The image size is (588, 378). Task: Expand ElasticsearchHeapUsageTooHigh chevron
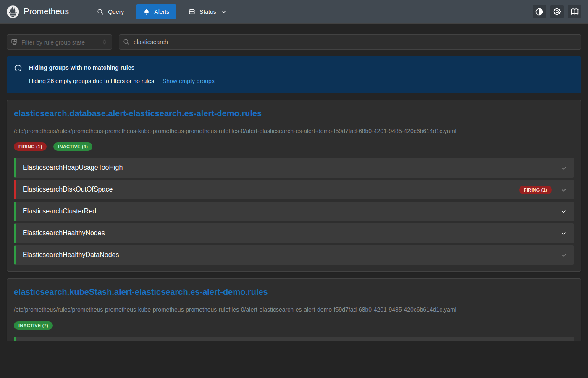[564, 168]
